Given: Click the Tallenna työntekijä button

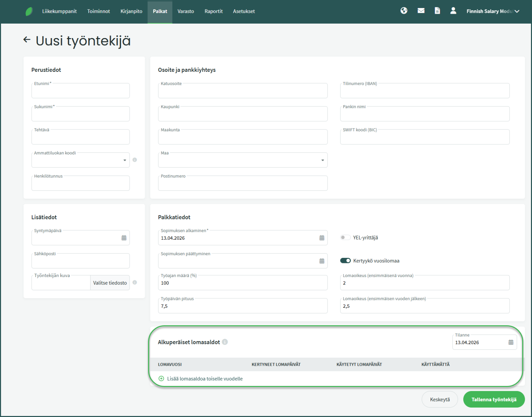Looking at the screenshot, I should click(494, 399).
